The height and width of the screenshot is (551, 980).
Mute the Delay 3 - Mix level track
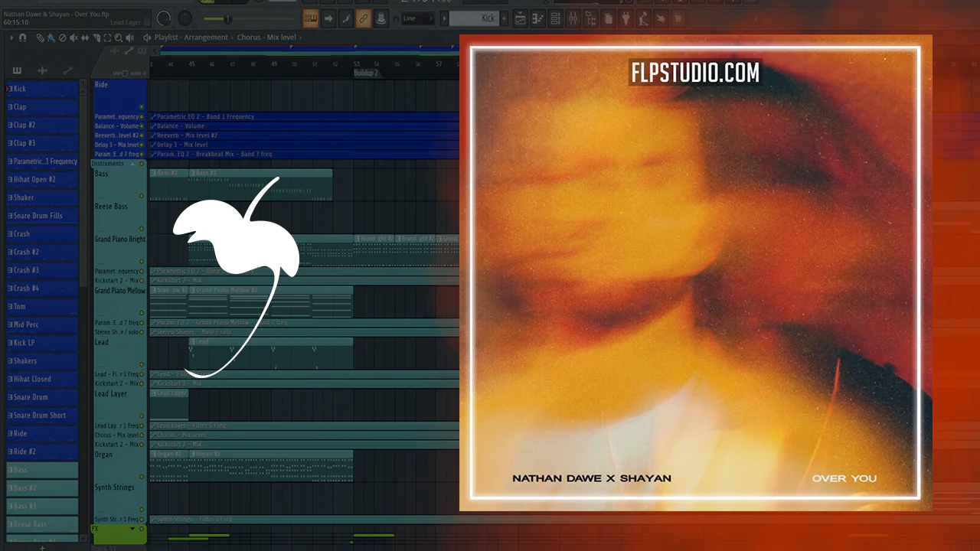click(142, 145)
